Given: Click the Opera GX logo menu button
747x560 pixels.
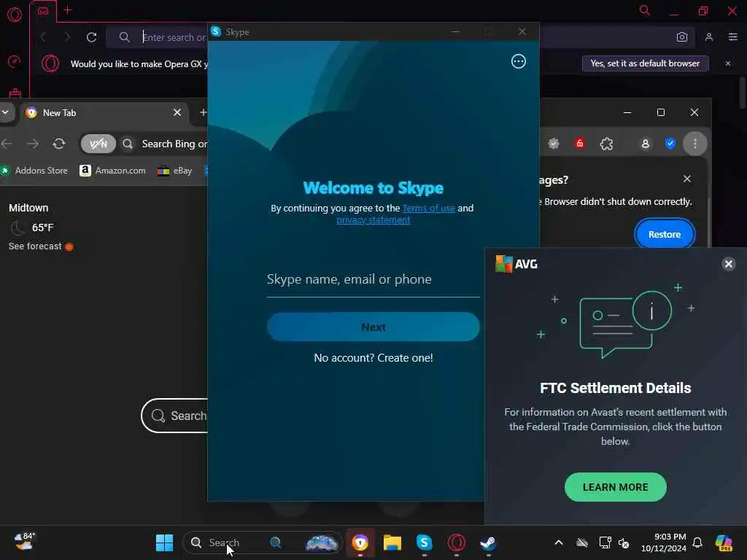Looking at the screenshot, I should pos(15,15).
